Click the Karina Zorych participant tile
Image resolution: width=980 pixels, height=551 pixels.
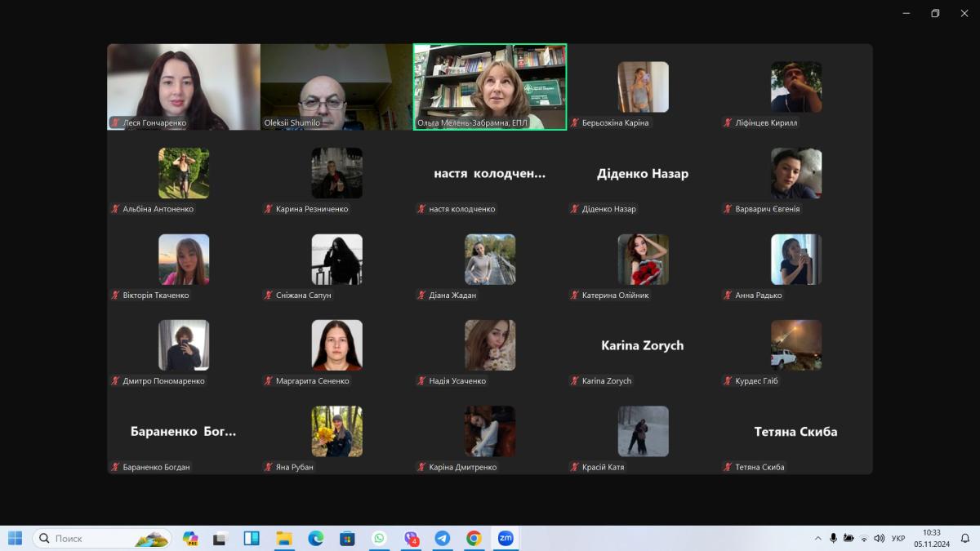pyautogui.click(x=643, y=345)
